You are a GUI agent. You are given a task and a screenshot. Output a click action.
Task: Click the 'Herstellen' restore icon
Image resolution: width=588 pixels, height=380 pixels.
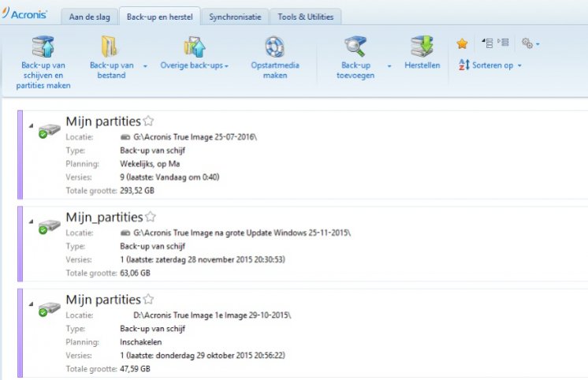tap(422, 46)
